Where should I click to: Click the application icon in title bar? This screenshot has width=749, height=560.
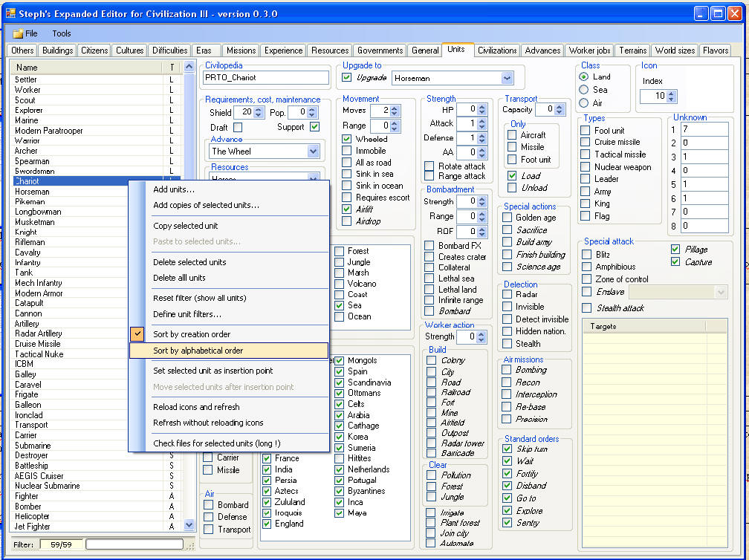tap(10, 13)
